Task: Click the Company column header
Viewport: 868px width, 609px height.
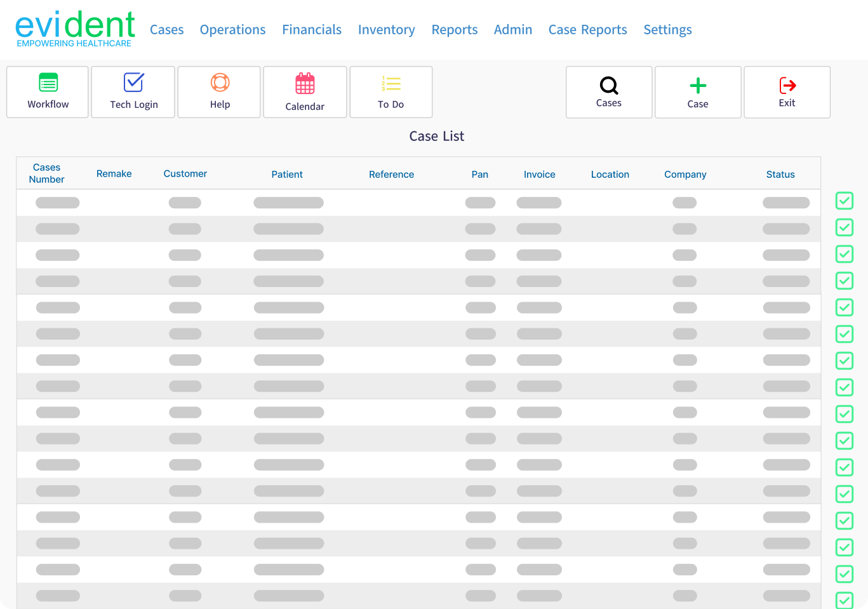Action: (x=686, y=175)
